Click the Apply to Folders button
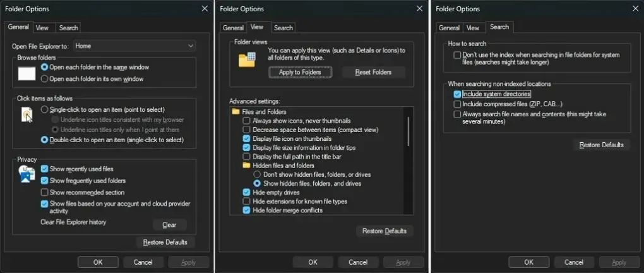Screen dimensions: 644x273 click(x=300, y=72)
